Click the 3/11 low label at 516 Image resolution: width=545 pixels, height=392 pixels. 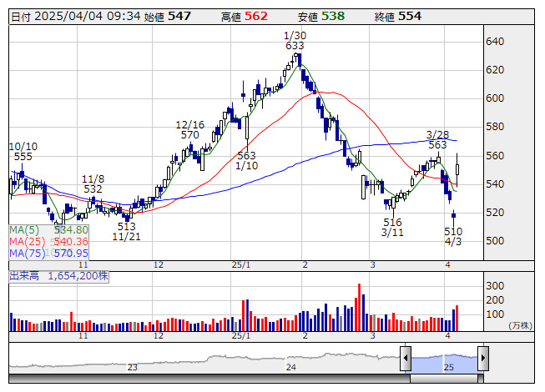click(392, 227)
